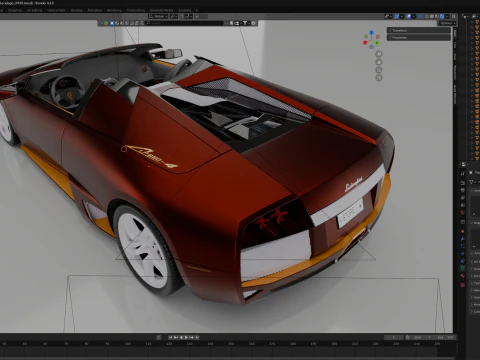Open the Tool properties tab
The height and width of the screenshot is (360, 480).
(463, 174)
